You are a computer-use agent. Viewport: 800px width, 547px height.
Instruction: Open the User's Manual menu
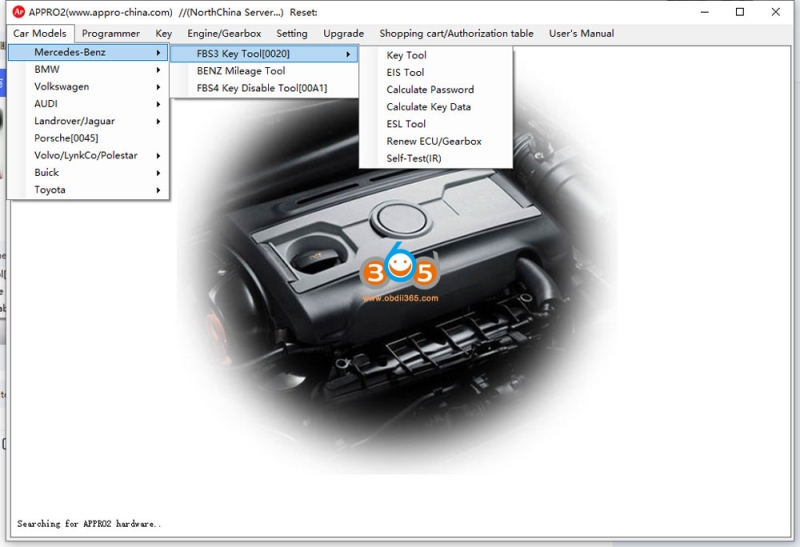[581, 34]
